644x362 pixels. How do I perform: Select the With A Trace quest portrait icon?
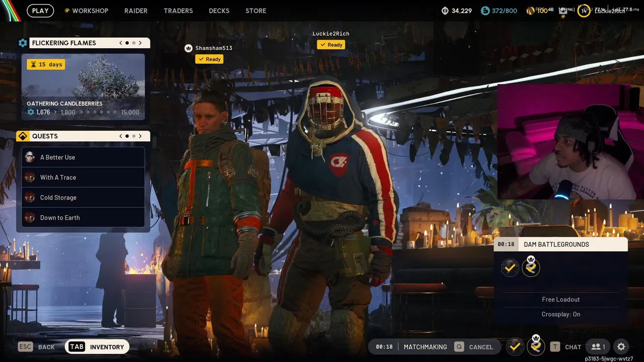point(30,177)
